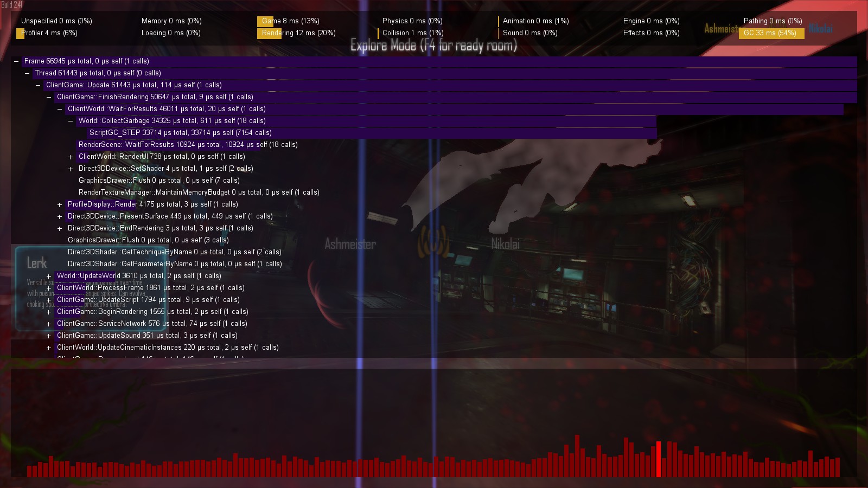868x488 pixels.
Task: Collapse the Thread tree node
Action: coord(27,73)
